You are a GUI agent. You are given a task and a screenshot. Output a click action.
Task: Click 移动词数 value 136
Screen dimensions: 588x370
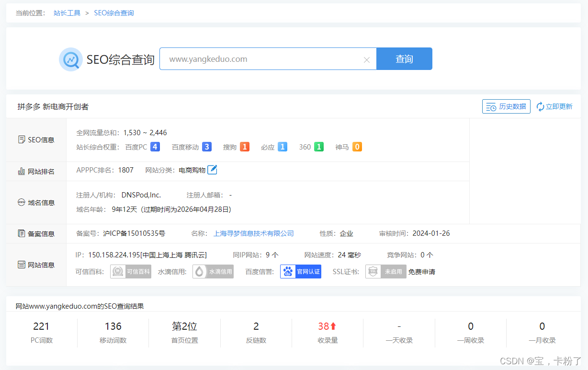point(113,326)
